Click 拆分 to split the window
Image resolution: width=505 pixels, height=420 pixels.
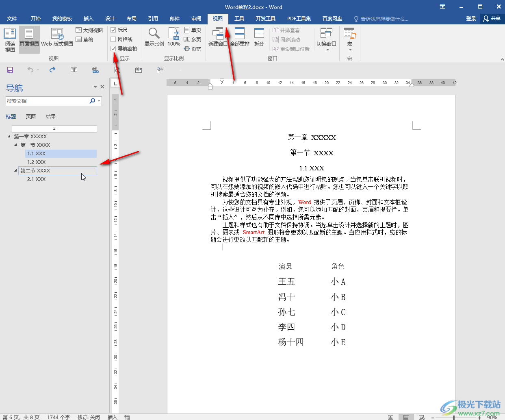(x=259, y=37)
